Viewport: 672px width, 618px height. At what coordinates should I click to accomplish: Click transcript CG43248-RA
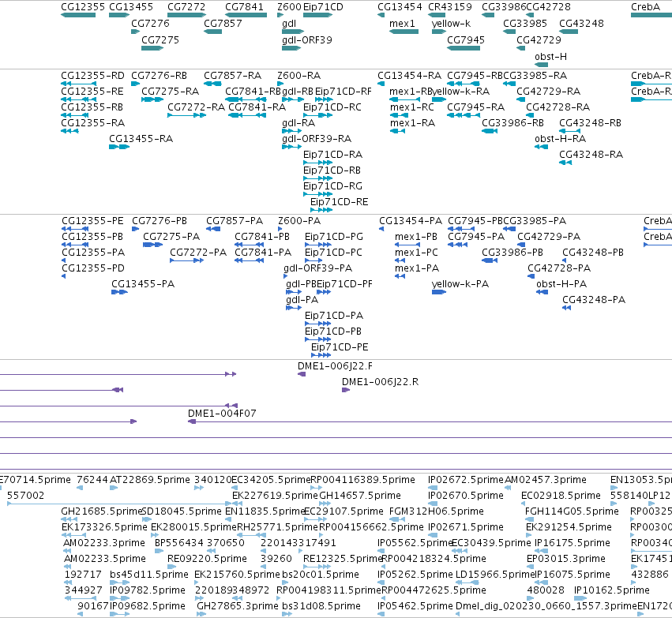591,155
